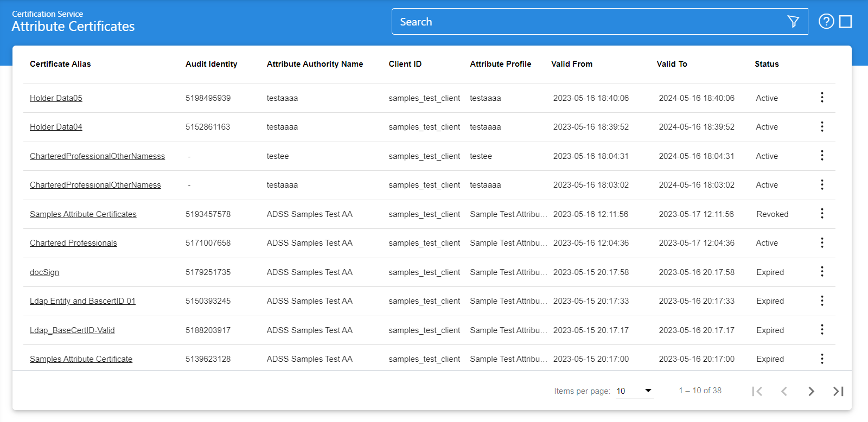Open the Holder Data05 certificate link
The height and width of the screenshot is (422, 868).
[x=56, y=98]
